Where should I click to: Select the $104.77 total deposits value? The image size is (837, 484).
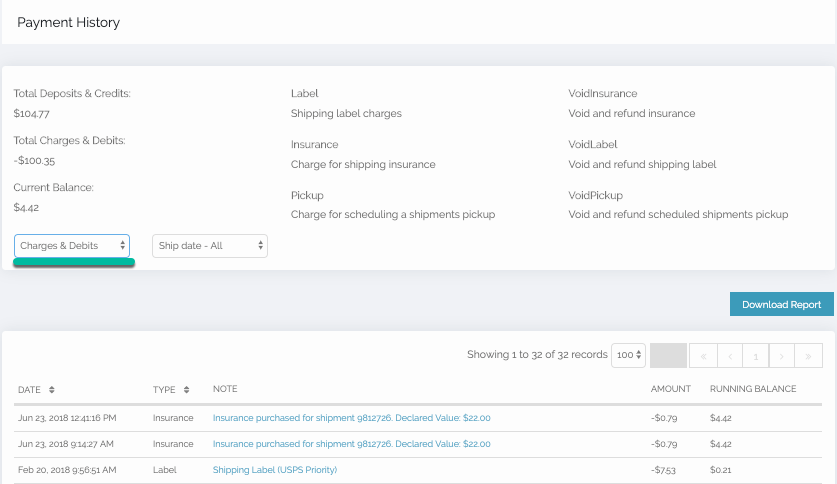click(x=31, y=114)
